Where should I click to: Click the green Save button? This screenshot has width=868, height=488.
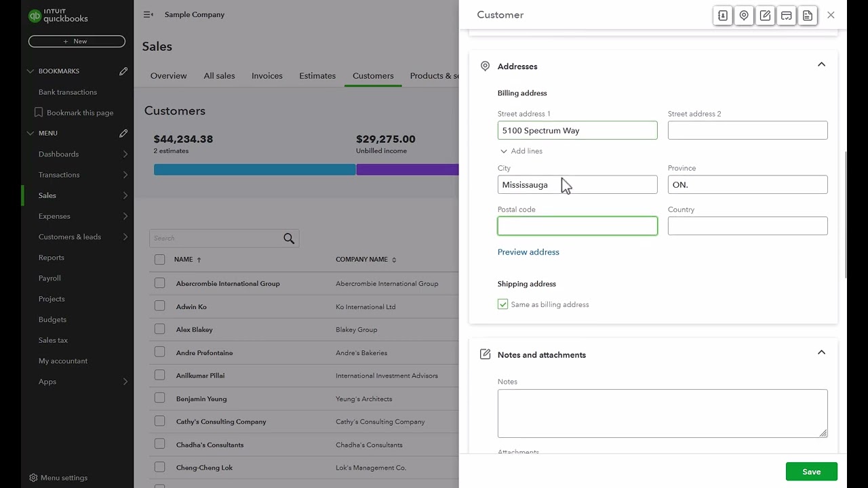click(811, 472)
